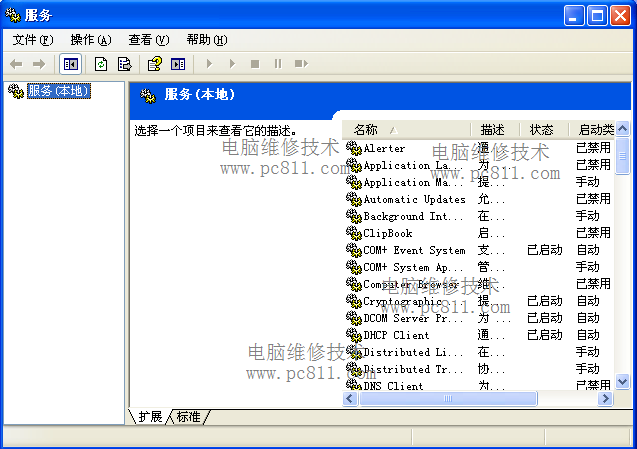Screen dimensions: 637x449
Task: Select the DHCP Client service
Action: pyautogui.click(x=479, y=335)
